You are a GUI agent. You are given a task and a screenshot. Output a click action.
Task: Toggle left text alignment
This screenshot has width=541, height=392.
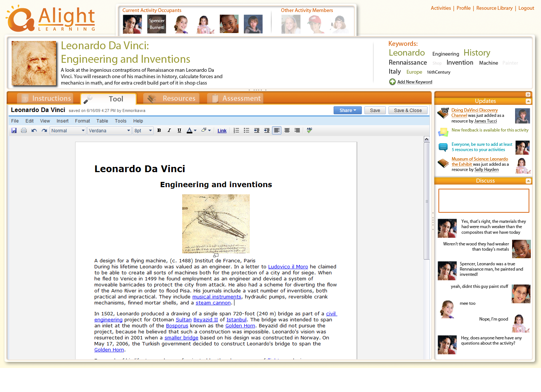pyautogui.click(x=277, y=130)
